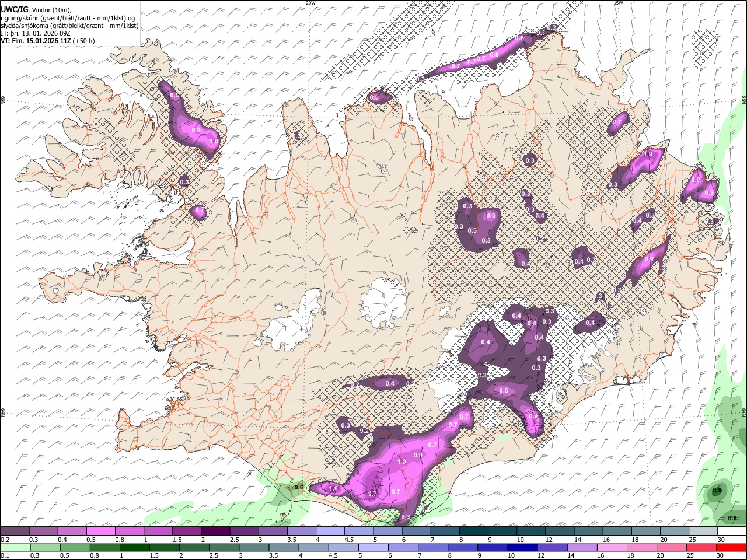The height and width of the screenshot is (560, 747).
Task: Click the '20W' longitude label
Action: click(x=310, y=3)
